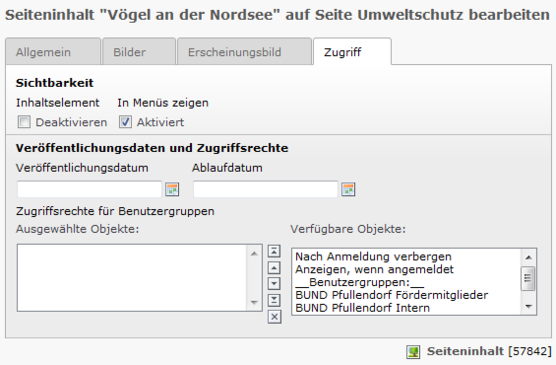
Task: Remove selected item with X icon
Action: (274, 317)
